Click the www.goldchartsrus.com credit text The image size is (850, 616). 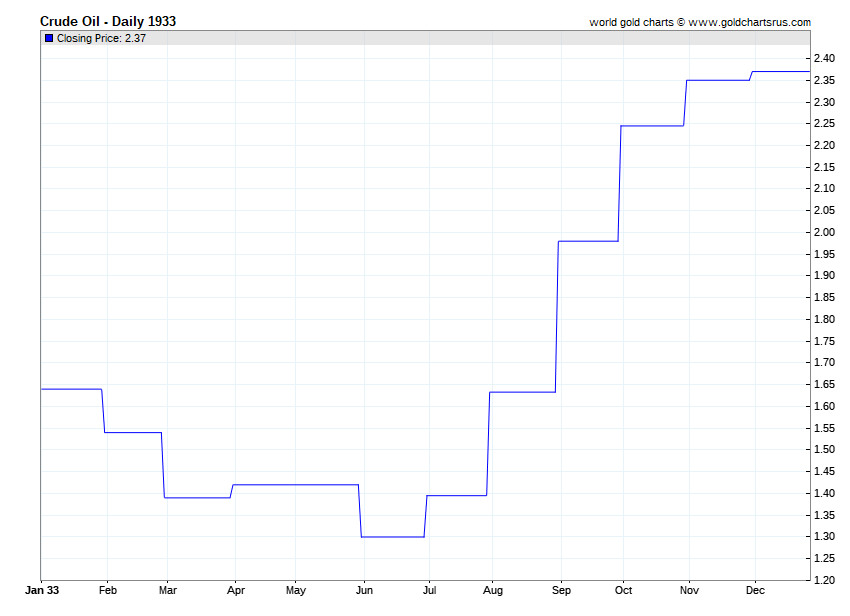tap(749, 22)
